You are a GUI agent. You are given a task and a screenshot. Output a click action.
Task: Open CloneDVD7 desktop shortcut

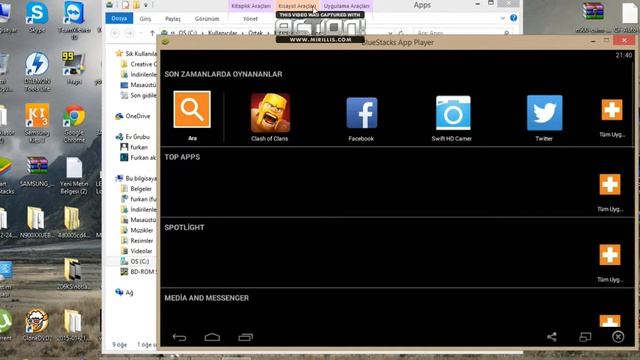pos(36,325)
